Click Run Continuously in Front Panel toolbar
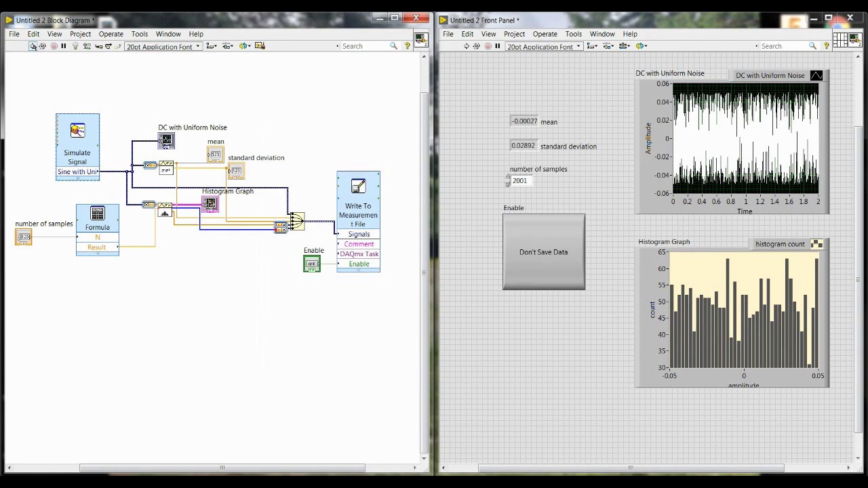868x488 pixels. click(477, 46)
